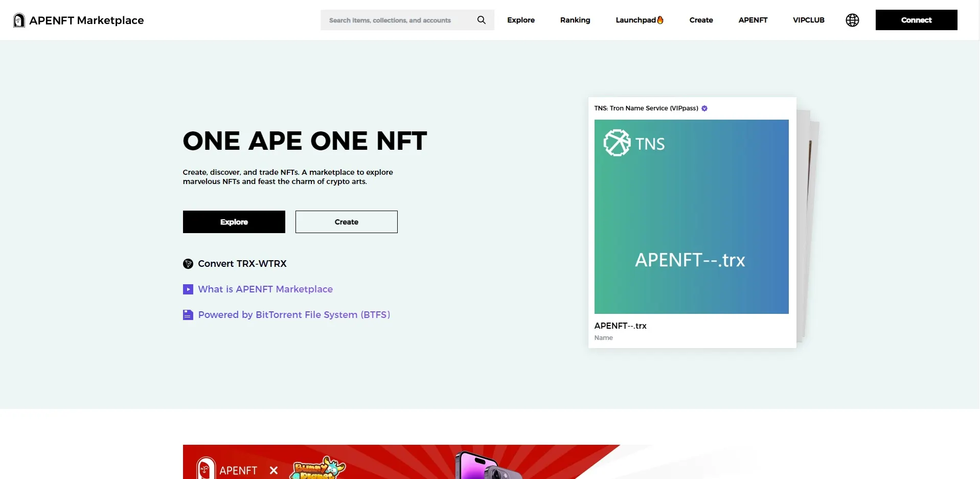Click the Connect button
980x479 pixels.
(x=916, y=19)
